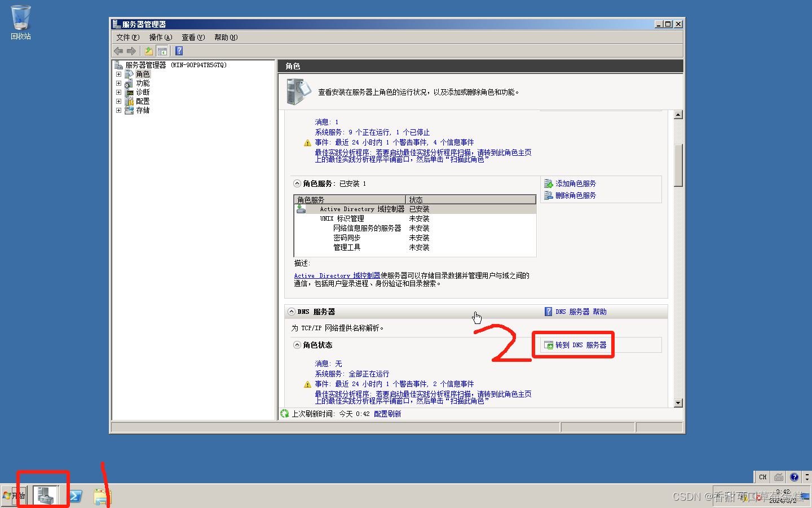Collapse the 角色服务 section chevron
The image size is (812, 508).
point(297,183)
